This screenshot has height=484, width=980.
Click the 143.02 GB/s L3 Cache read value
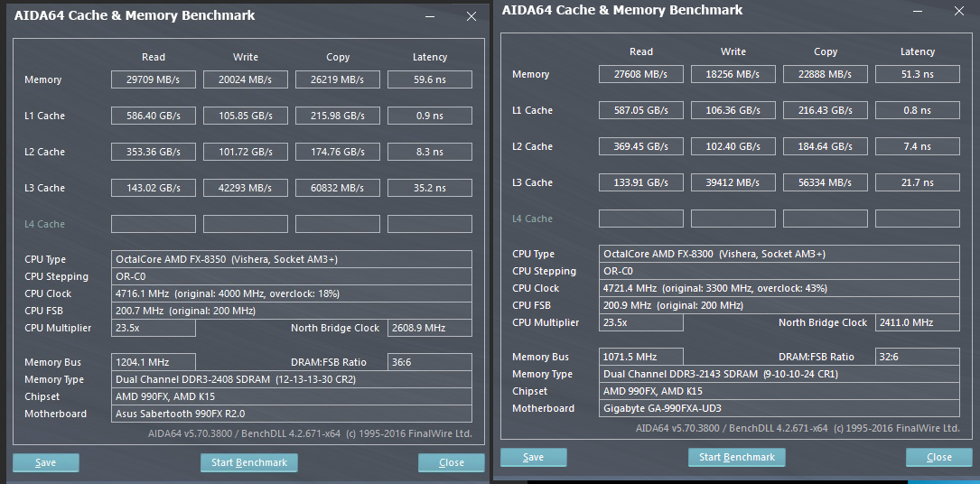point(154,188)
